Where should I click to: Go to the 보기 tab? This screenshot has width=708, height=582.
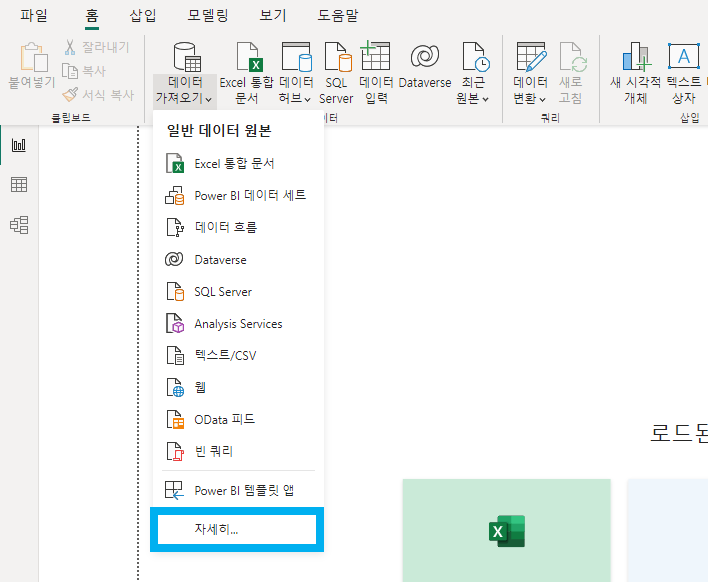tap(273, 15)
